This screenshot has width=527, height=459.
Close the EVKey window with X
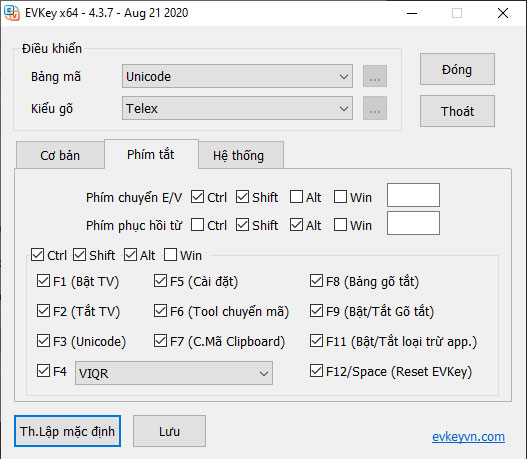click(x=503, y=13)
